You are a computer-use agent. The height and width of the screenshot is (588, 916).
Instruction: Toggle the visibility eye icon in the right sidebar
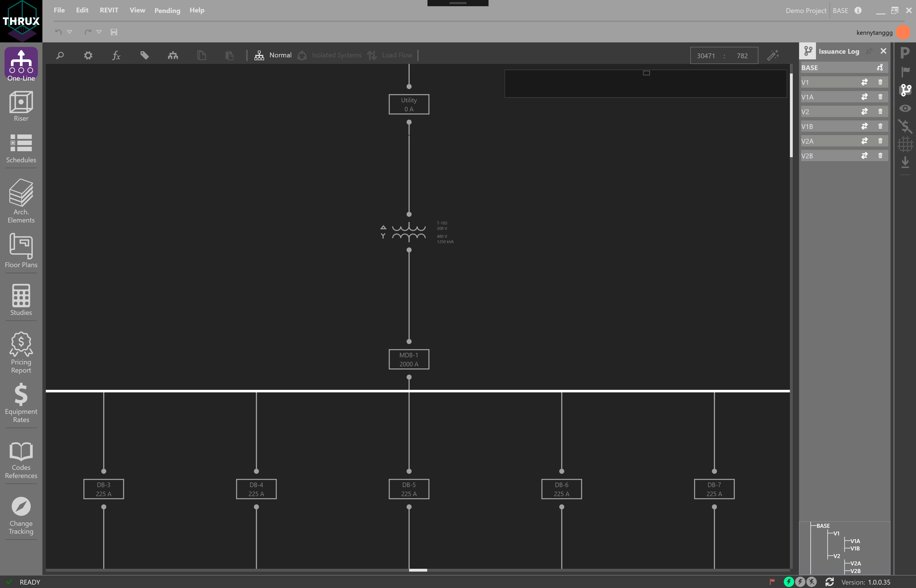point(905,109)
